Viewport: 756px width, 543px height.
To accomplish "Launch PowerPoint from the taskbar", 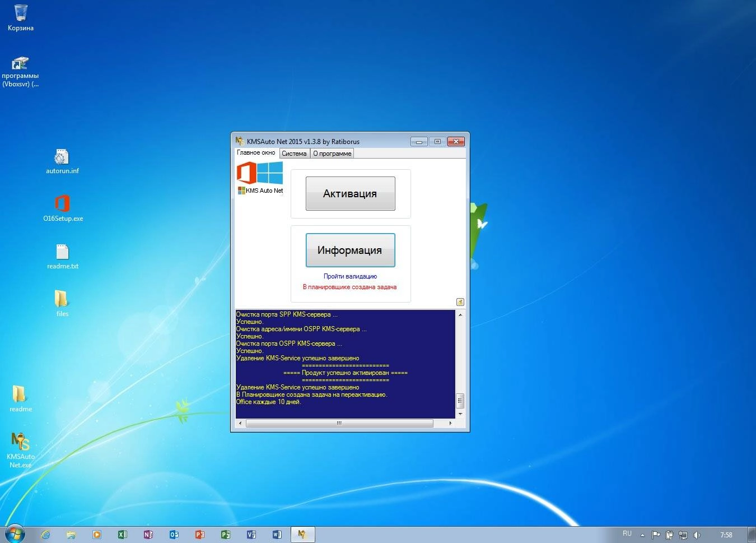I will pos(200,535).
